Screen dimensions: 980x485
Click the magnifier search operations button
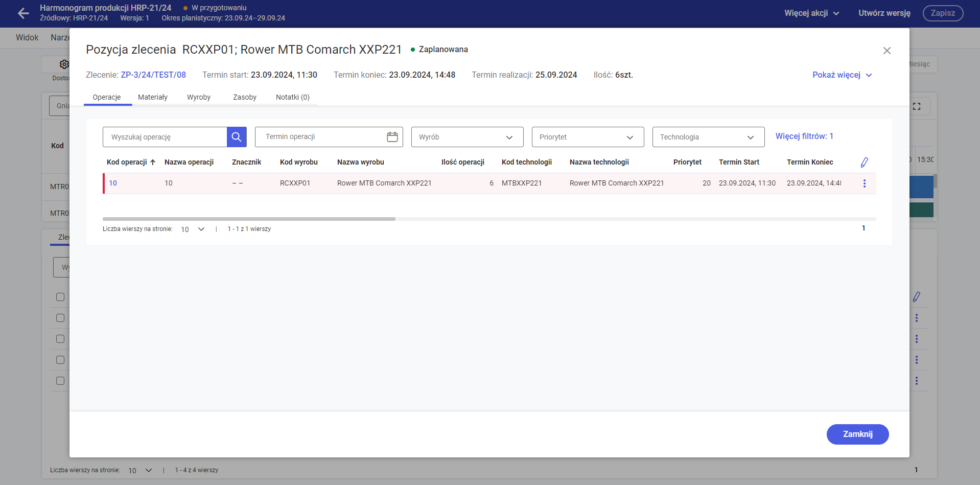(x=237, y=137)
